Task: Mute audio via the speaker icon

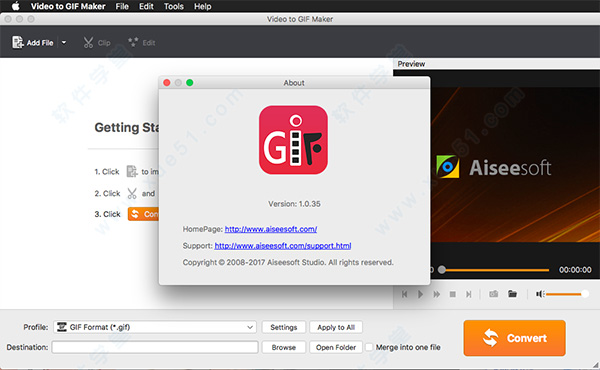Action: [540, 294]
